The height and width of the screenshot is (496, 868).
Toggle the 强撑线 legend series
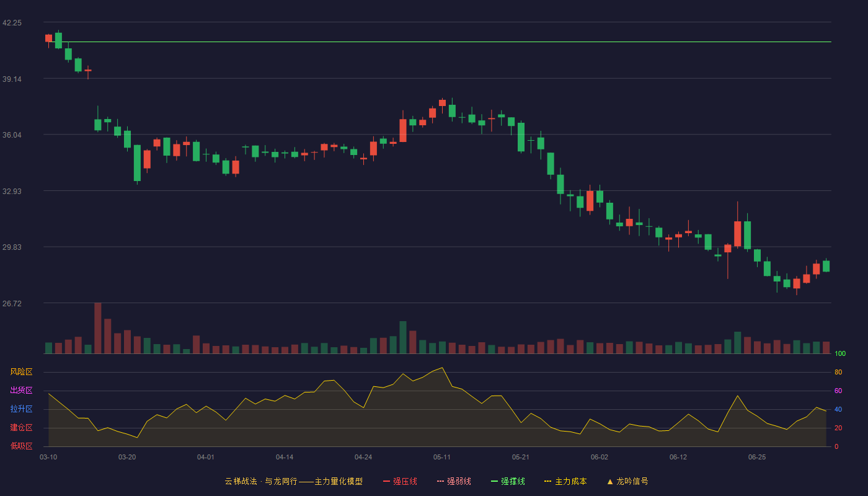point(508,481)
